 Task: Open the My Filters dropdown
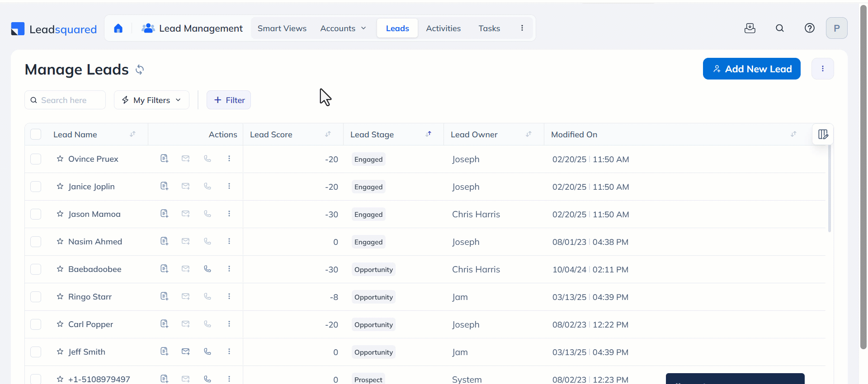151,100
